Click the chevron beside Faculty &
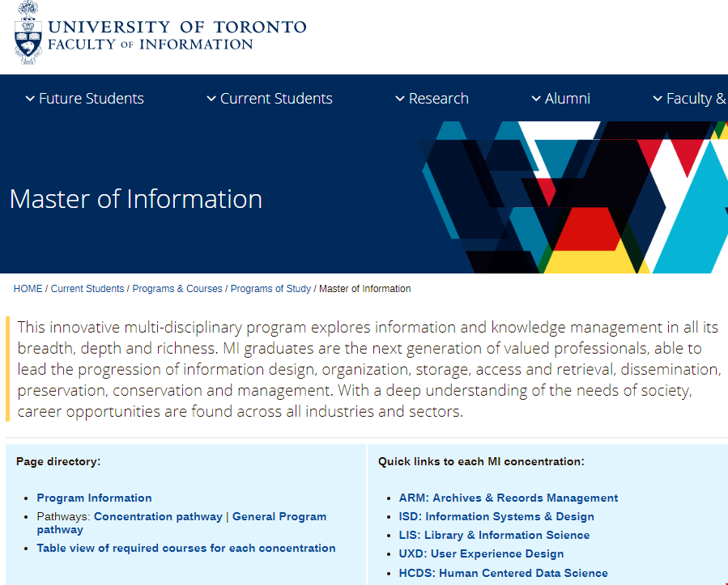The image size is (728, 585). [x=658, y=99]
